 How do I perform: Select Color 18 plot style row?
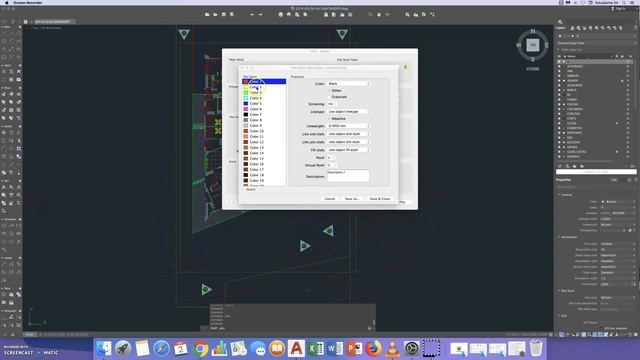[x=264, y=175]
